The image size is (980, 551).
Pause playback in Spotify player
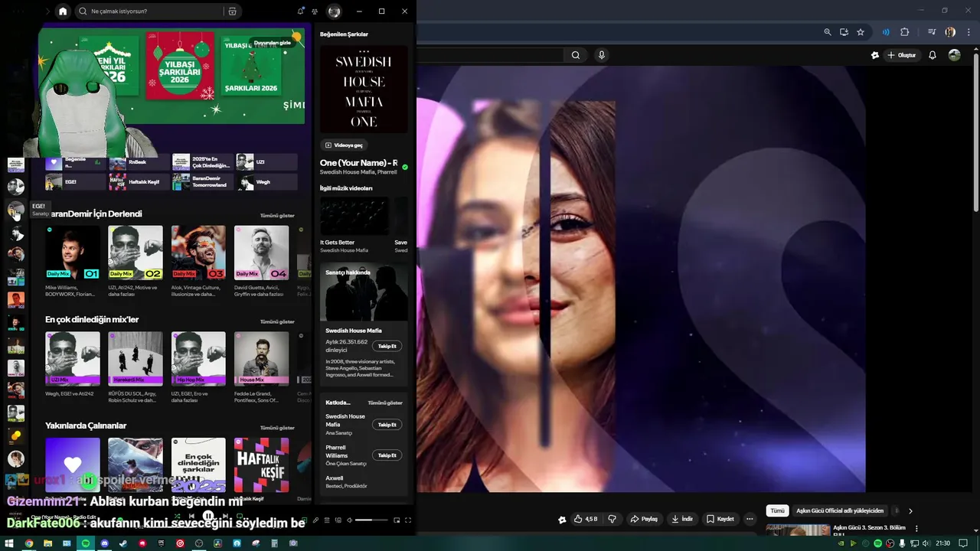208,517
